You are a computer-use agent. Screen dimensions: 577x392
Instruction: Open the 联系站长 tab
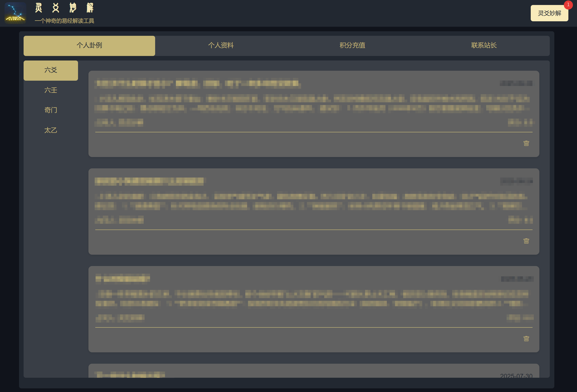pos(484,46)
